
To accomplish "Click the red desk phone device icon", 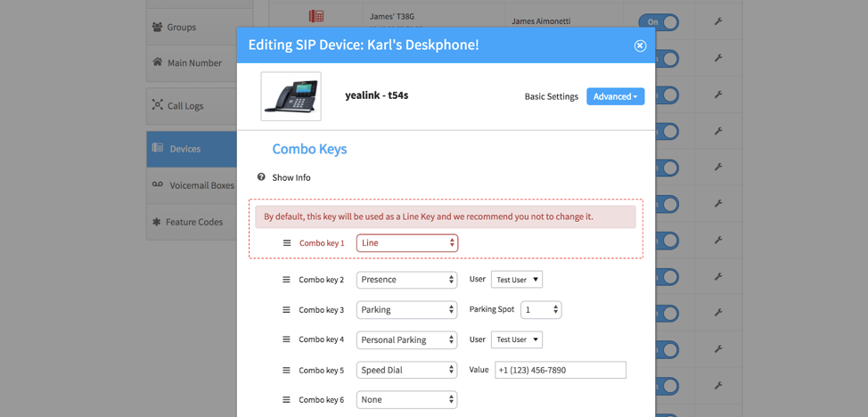I will coord(316,16).
